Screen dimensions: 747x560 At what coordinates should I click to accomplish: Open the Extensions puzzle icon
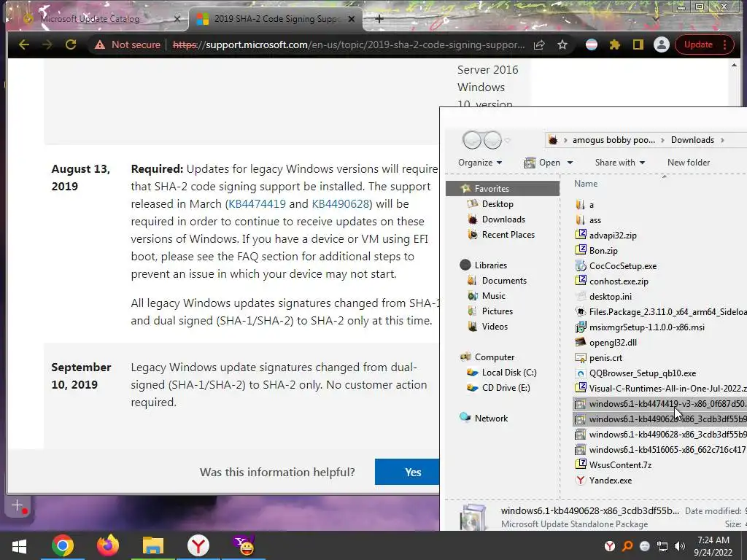tap(615, 44)
